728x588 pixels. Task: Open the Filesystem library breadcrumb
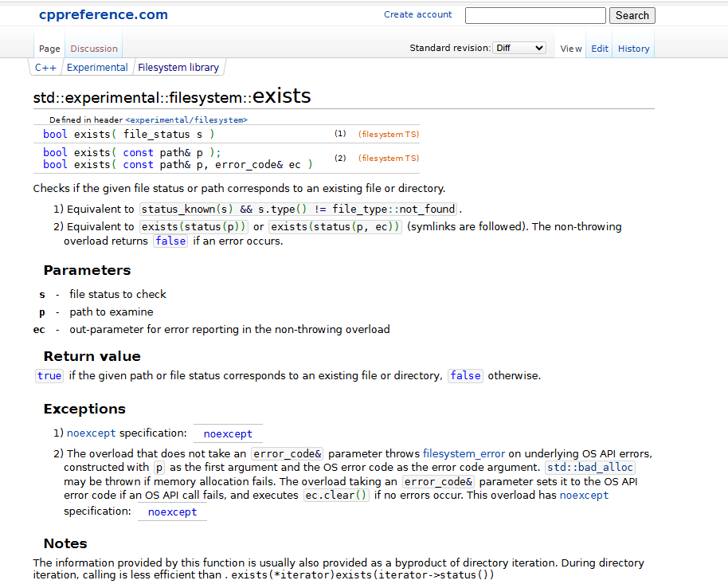click(178, 68)
